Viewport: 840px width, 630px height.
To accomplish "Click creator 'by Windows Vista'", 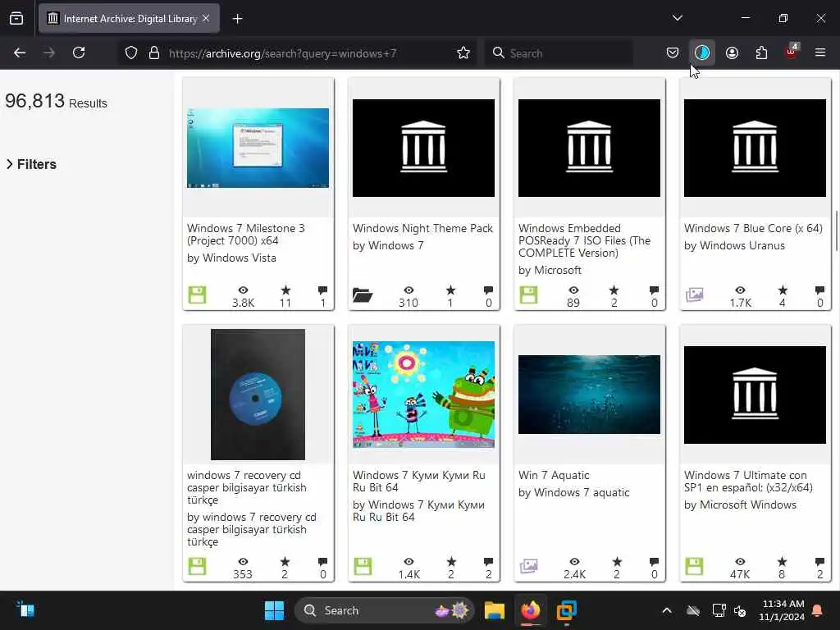I will click(x=231, y=258).
